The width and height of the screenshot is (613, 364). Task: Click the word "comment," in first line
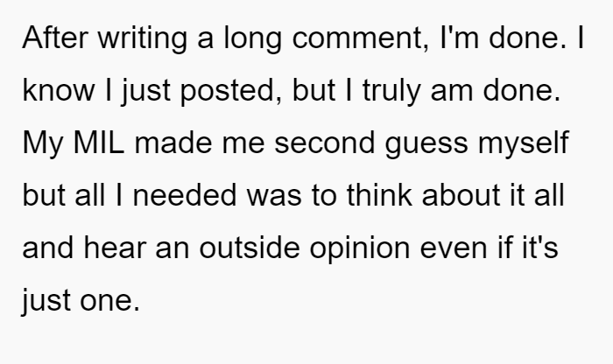(361, 39)
